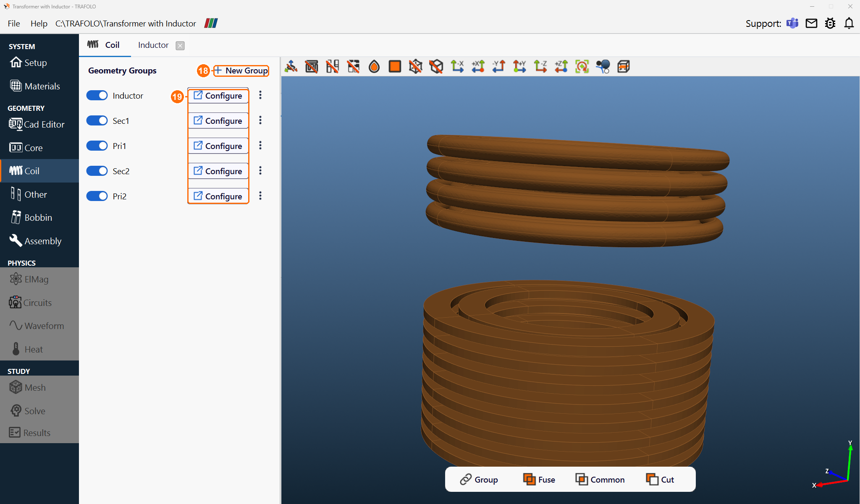
Task: Click the bug report icon
Action: (x=830, y=24)
